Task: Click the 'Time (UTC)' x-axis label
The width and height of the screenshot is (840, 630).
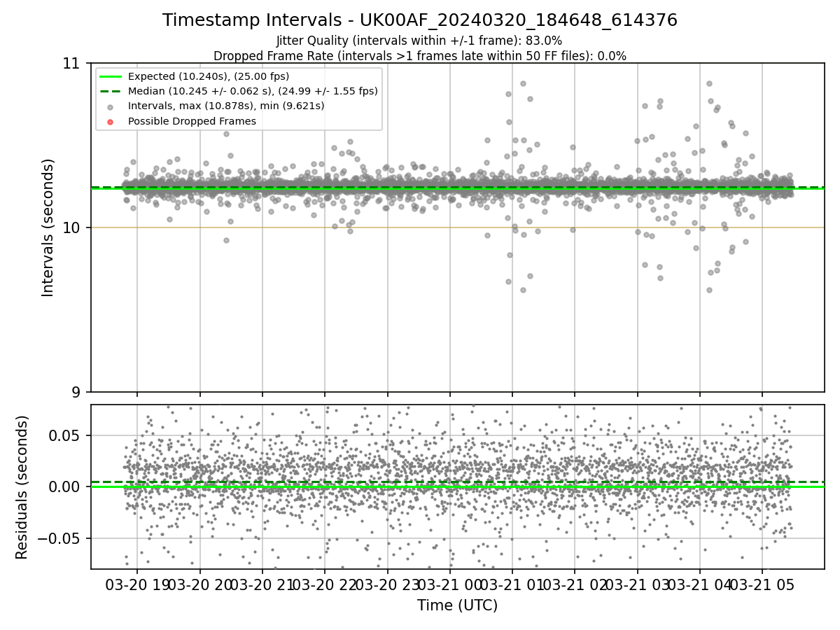Action: 457,605
